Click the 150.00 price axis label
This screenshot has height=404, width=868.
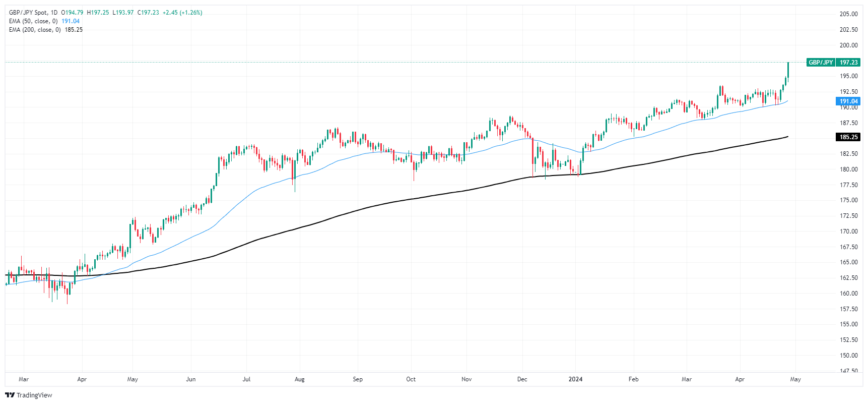848,356
